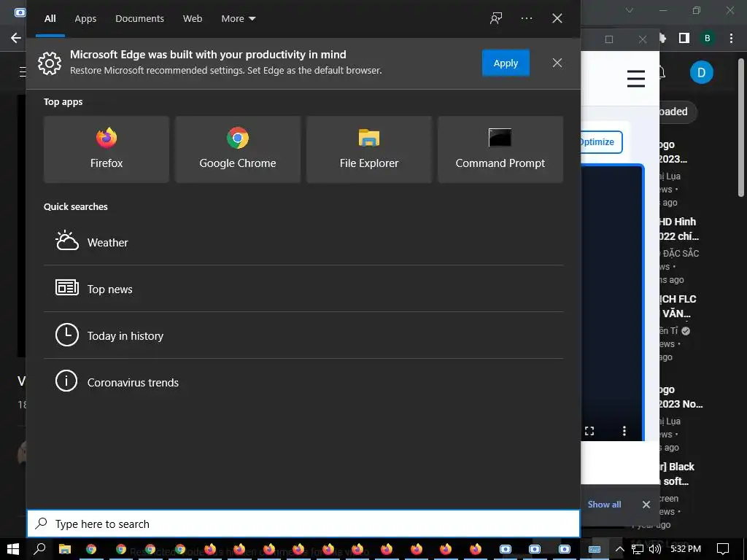Click the Coronavirus trends info icon
Viewport: 747px width, 560px height.
click(66, 381)
